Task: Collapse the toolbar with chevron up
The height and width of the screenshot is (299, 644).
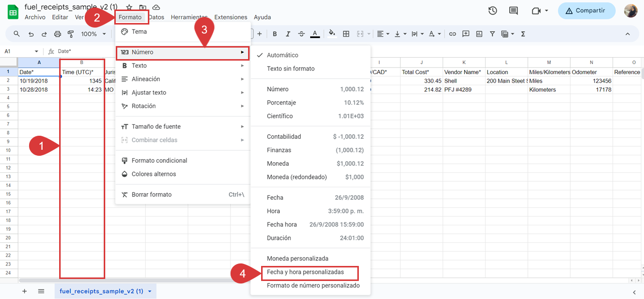Action: 627,34
